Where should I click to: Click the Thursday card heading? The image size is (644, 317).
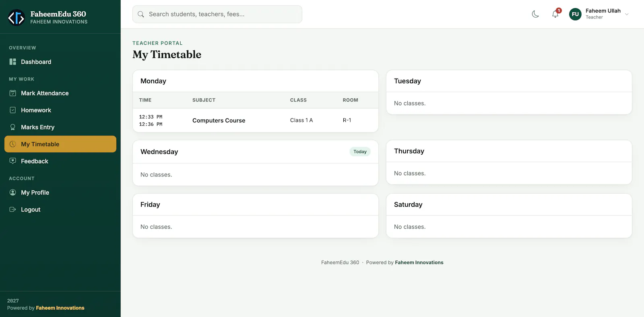(x=409, y=151)
